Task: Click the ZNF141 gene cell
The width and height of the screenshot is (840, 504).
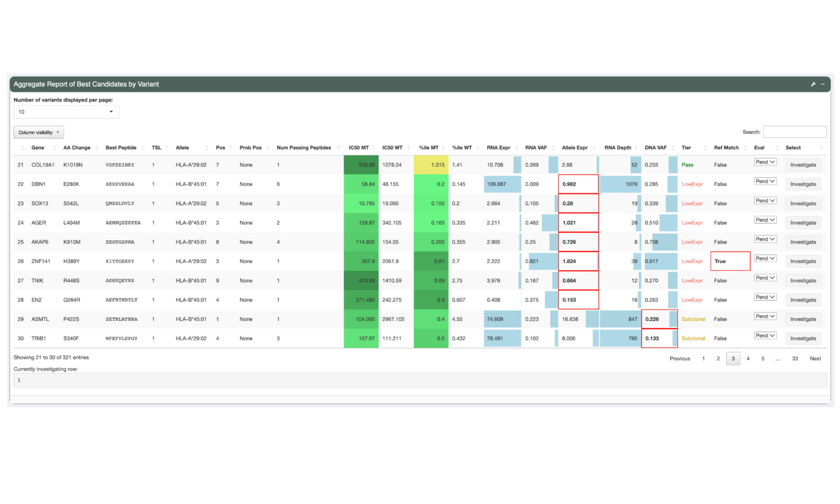Action: pyautogui.click(x=41, y=261)
